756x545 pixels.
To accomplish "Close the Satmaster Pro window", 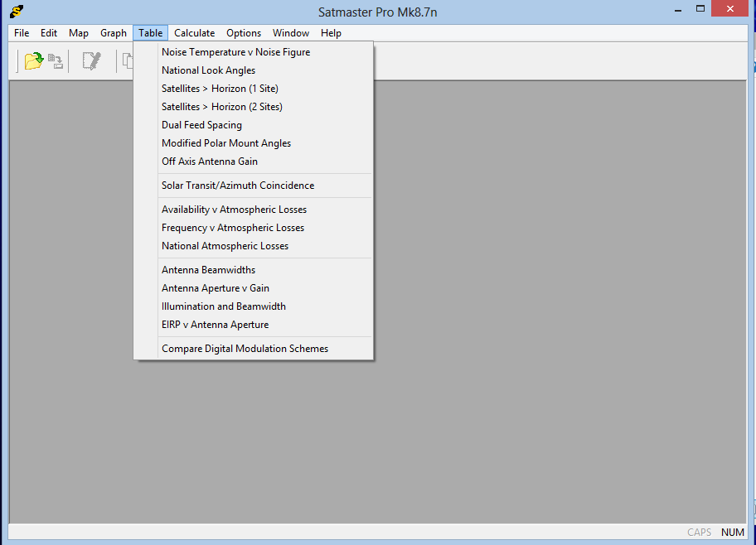I will coord(730,9).
